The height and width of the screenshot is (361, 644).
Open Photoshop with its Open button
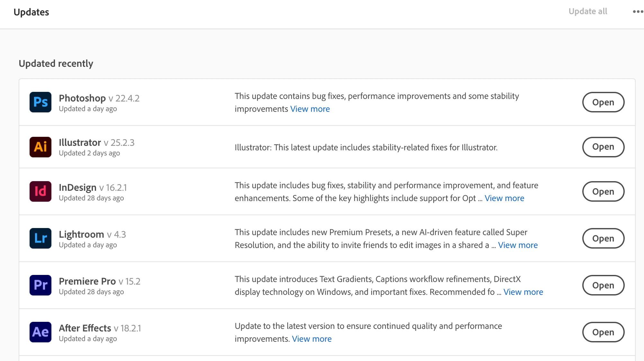coord(603,102)
